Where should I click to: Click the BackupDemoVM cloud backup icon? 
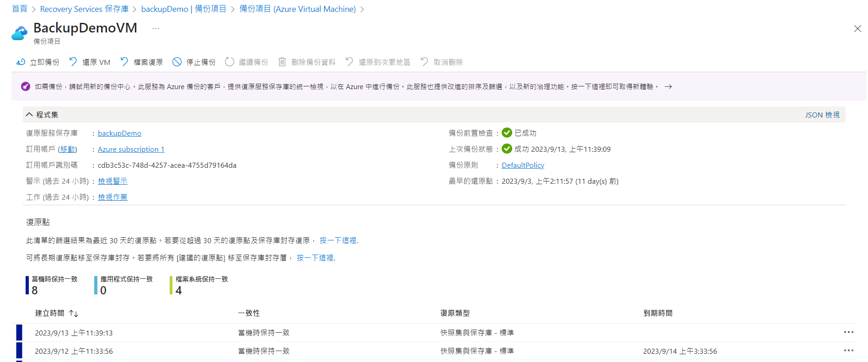[x=19, y=33]
